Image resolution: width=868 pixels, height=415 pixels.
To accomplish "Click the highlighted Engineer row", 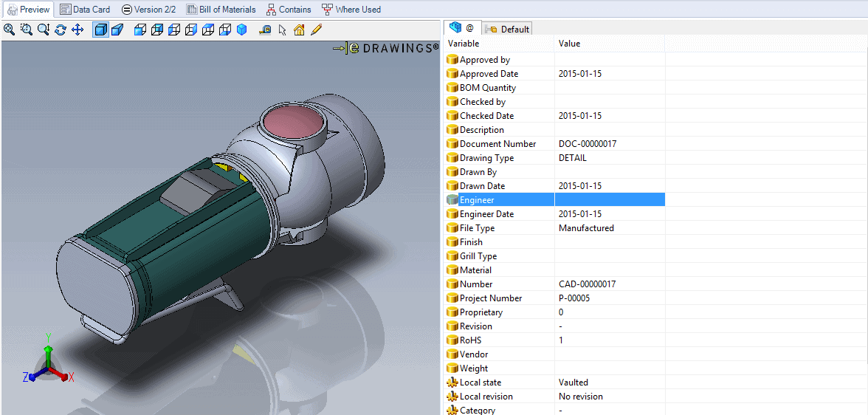I will [x=554, y=200].
